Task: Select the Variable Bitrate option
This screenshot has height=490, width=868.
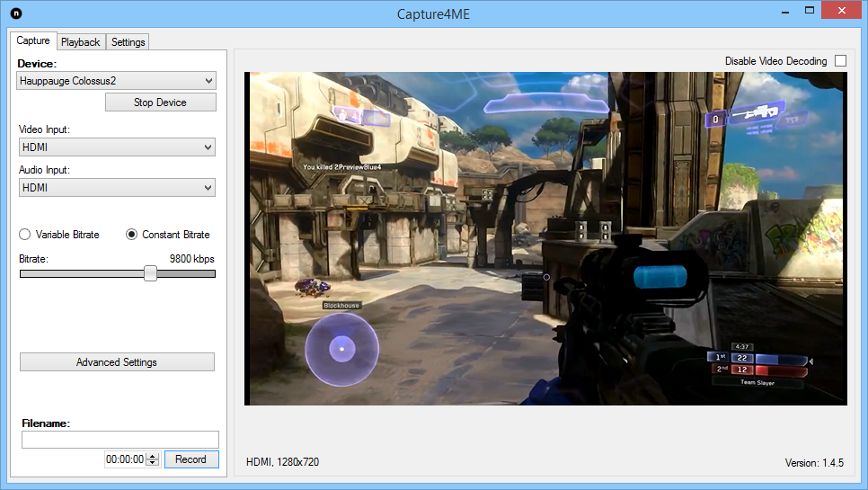Action: (x=25, y=235)
